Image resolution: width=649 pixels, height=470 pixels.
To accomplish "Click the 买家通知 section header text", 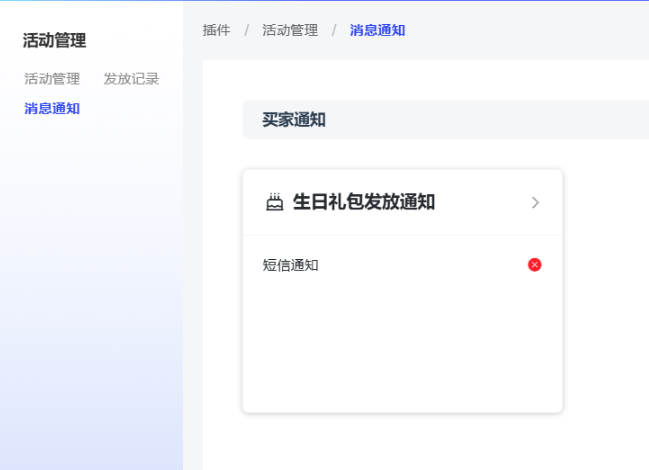I will [x=294, y=120].
